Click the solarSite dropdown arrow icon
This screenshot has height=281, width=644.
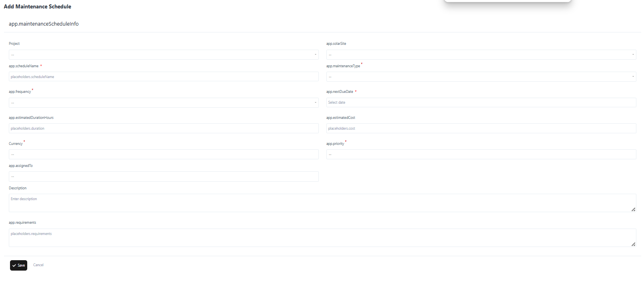[x=633, y=55]
